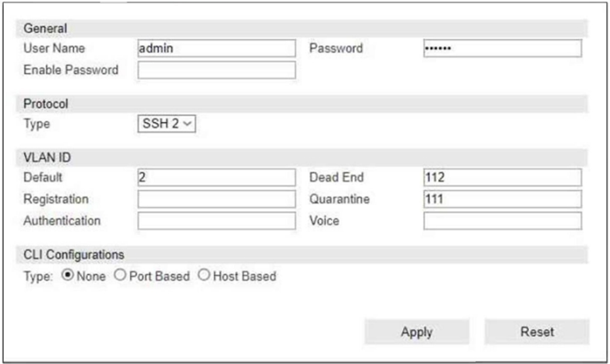Click the Reset button
This screenshot has height=364, width=610.
click(x=537, y=332)
